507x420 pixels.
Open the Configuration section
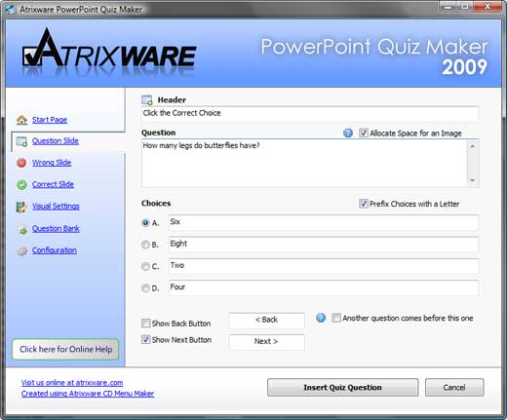click(x=55, y=250)
